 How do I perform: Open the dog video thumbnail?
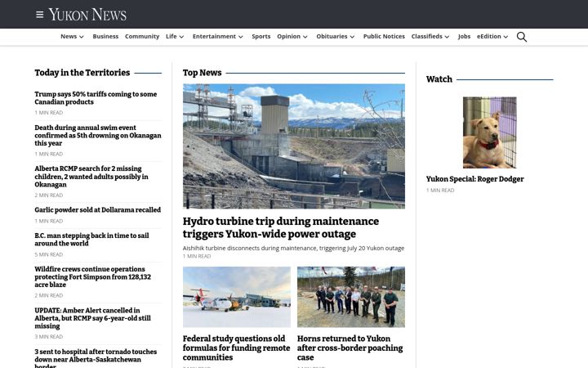[x=489, y=132]
